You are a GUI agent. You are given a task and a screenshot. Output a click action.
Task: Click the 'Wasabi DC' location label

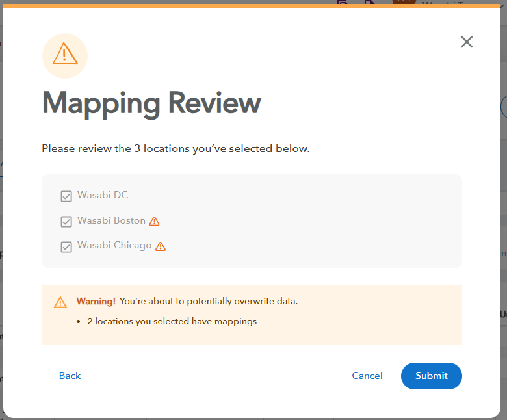click(103, 195)
